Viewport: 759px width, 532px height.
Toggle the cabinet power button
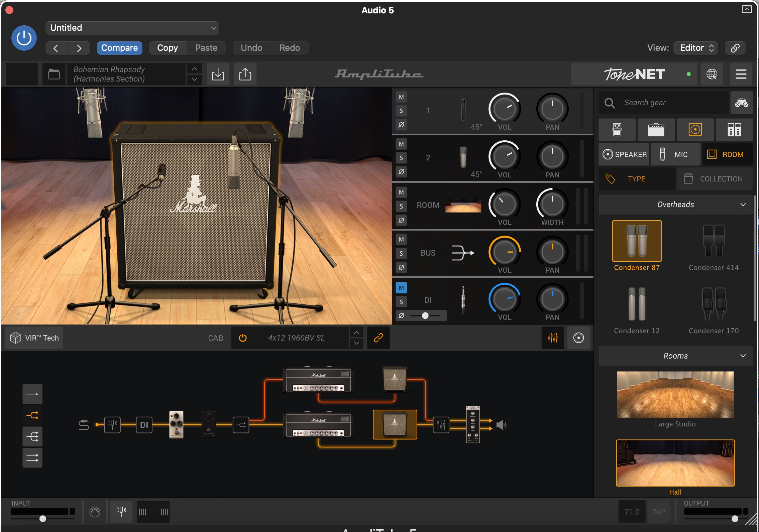pyautogui.click(x=243, y=338)
